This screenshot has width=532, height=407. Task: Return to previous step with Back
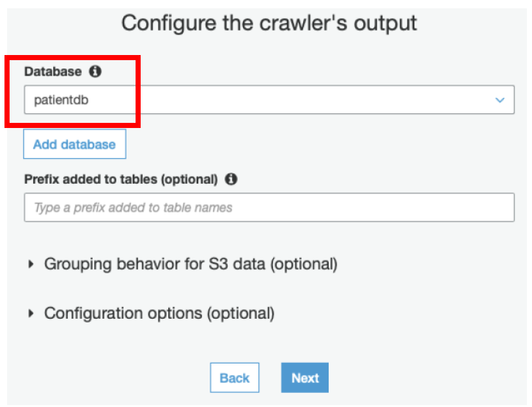coord(235,378)
